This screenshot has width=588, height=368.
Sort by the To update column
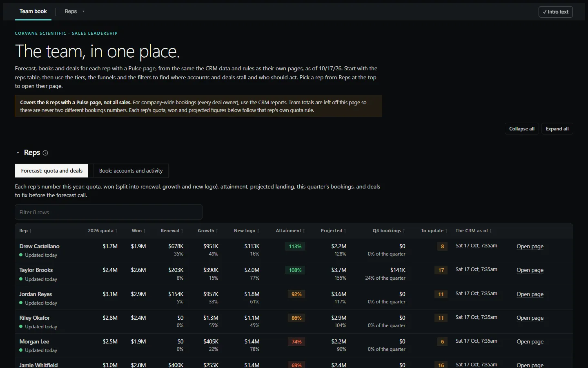point(434,231)
